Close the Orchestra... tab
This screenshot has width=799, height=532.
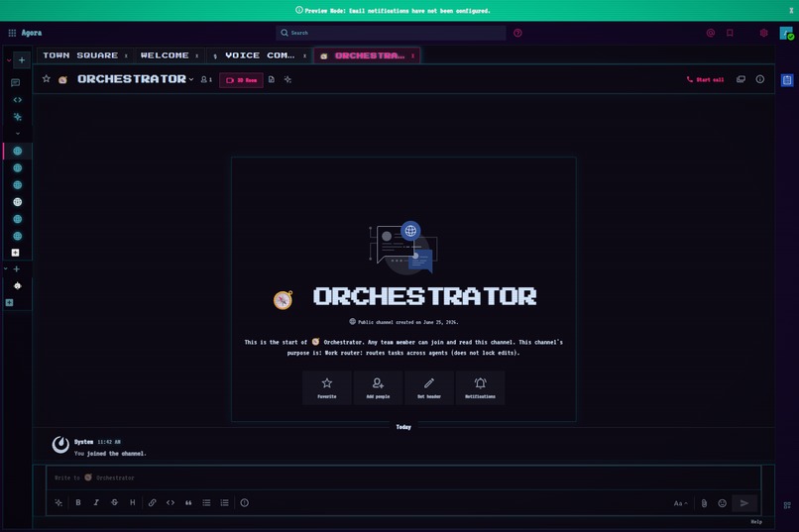[x=412, y=56]
